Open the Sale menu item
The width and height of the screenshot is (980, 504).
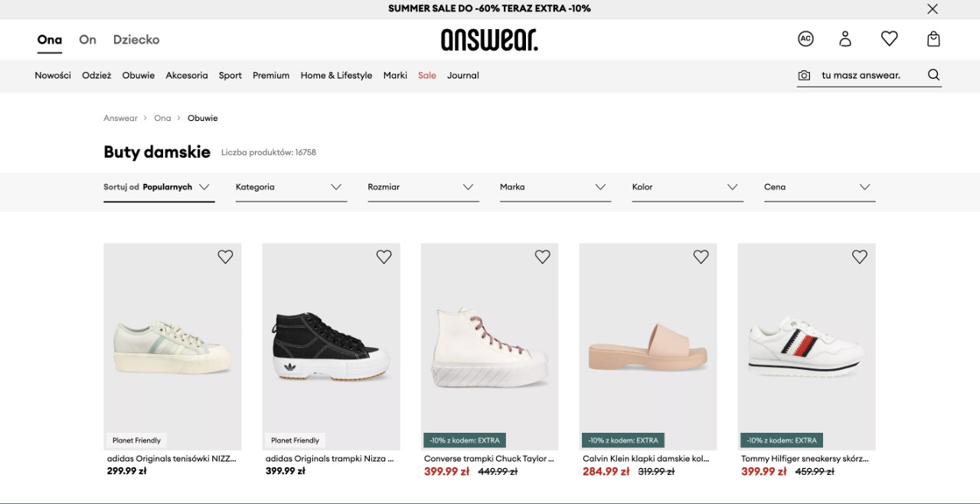pyautogui.click(x=427, y=75)
